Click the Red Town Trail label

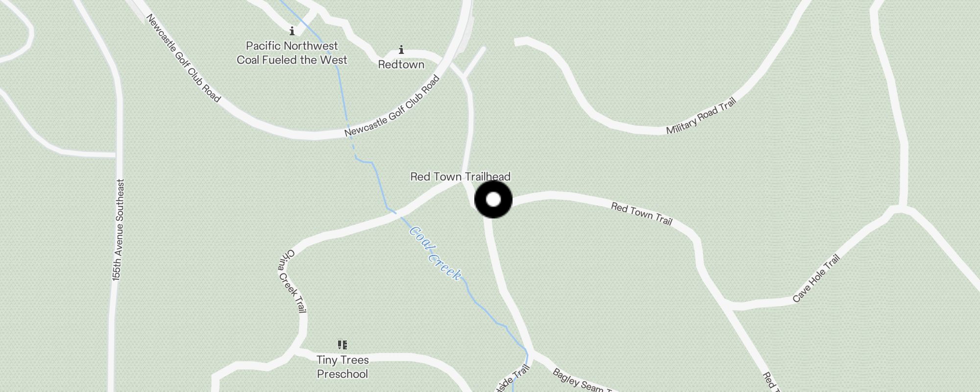641,214
